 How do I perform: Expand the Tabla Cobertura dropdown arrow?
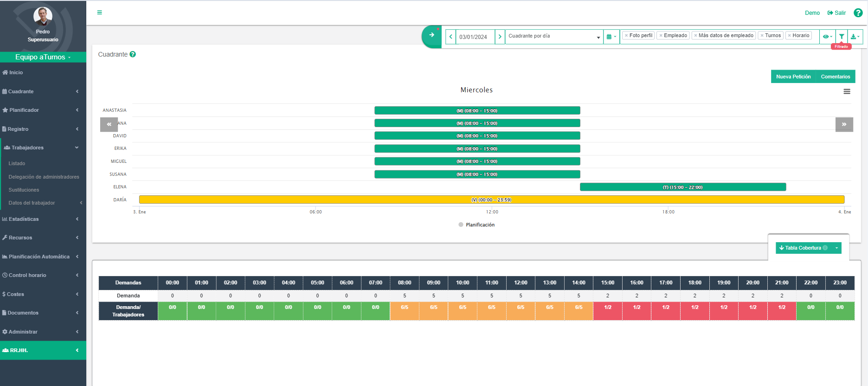836,248
